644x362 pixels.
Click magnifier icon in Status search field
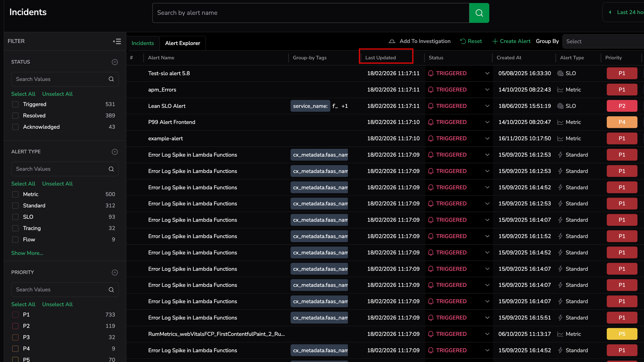tap(111, 79)
